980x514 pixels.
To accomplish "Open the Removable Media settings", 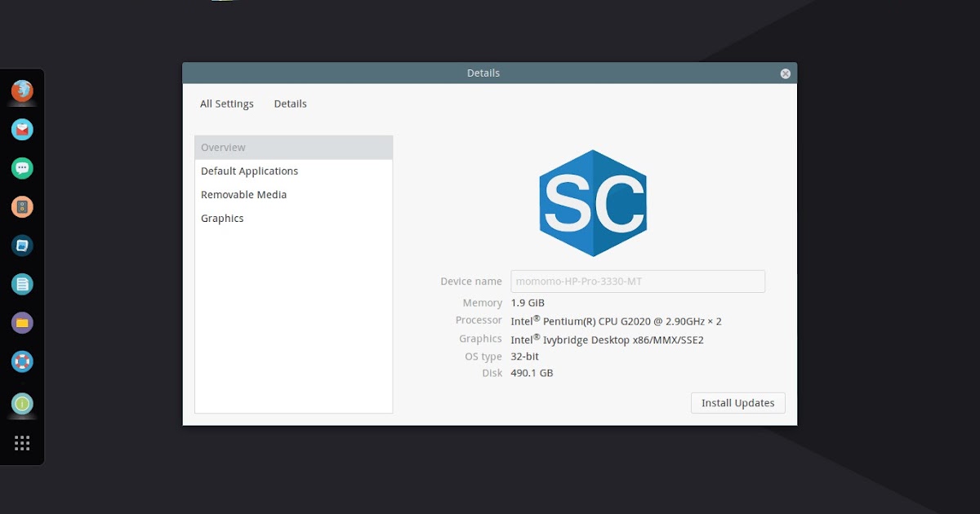I will tap(243, 194).
